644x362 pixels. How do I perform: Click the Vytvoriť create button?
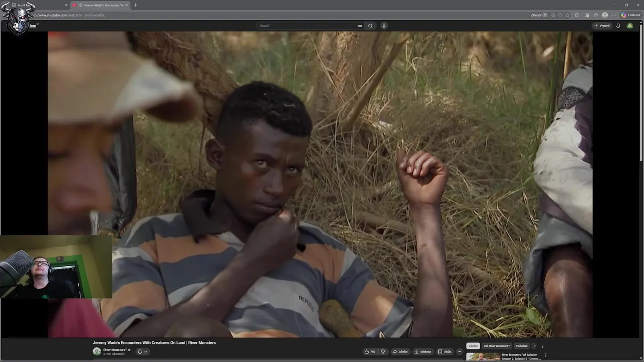pyautogui.click(x=602, y=26)
